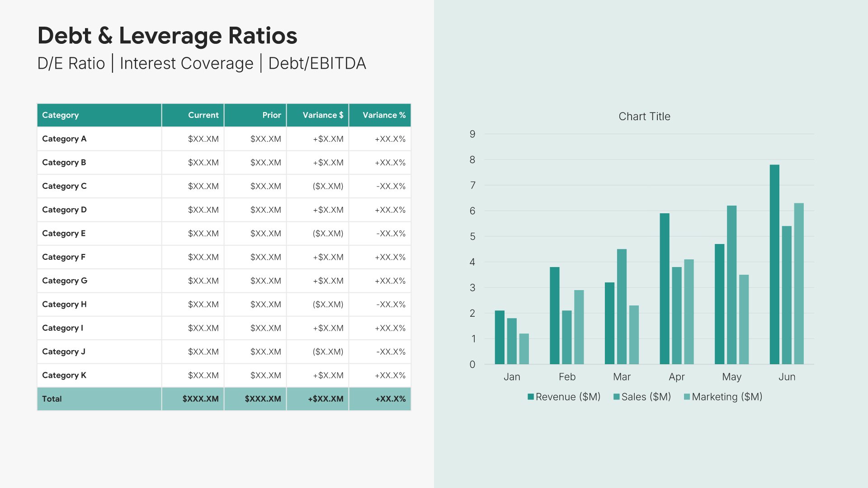Click the Revenue ($M) legend swatch
868x488 pixels.
tap(531, 397)
